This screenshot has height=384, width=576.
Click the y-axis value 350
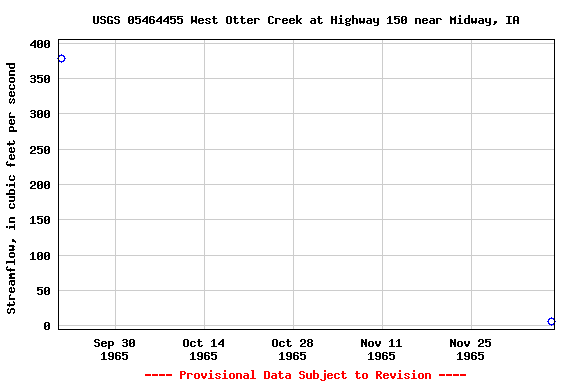pyautogui.click(x=40, y=79)
